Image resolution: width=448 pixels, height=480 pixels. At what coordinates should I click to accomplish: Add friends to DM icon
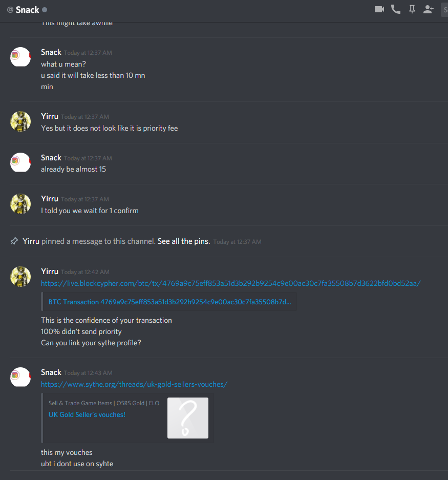point(429,10)
